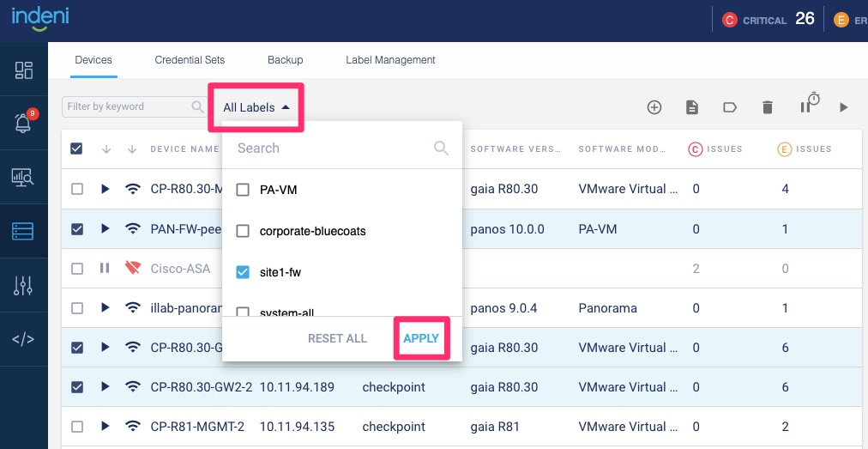Switch to the Credential Sets tab
868x449 pixels.
(190, 60)
